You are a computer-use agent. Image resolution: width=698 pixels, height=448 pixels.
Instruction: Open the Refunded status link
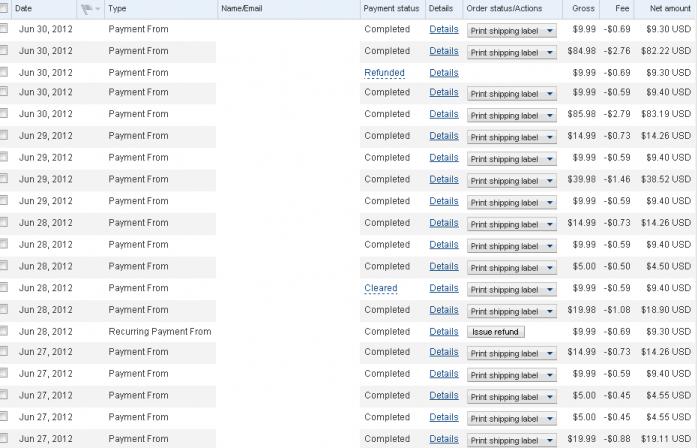(x=384, y=73)
